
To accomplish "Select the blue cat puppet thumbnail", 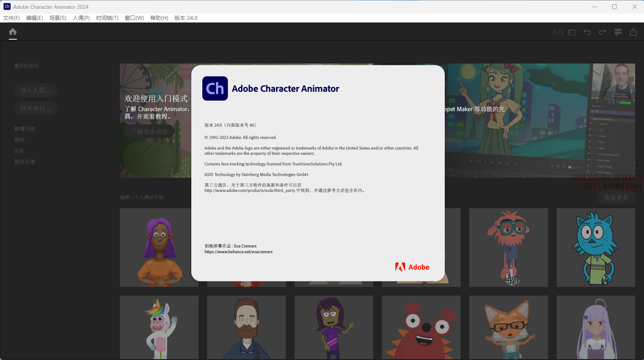I will [x=596, y=247].
